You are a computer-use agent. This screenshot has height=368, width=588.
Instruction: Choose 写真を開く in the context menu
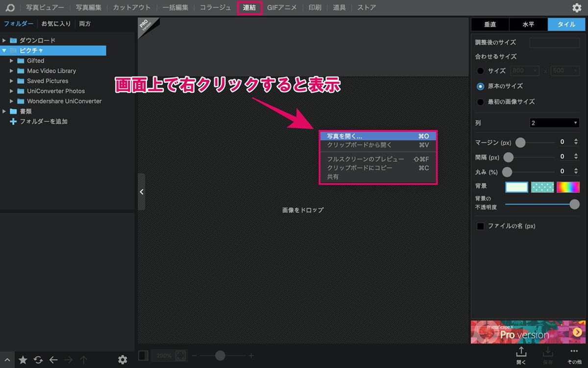pos(378,136)
